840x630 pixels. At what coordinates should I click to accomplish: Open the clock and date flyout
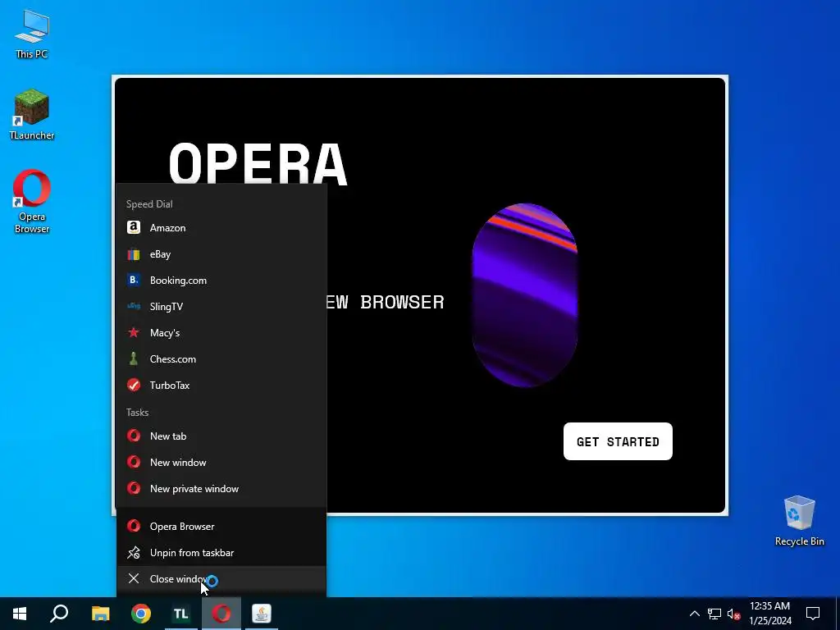tap(769, 614)
